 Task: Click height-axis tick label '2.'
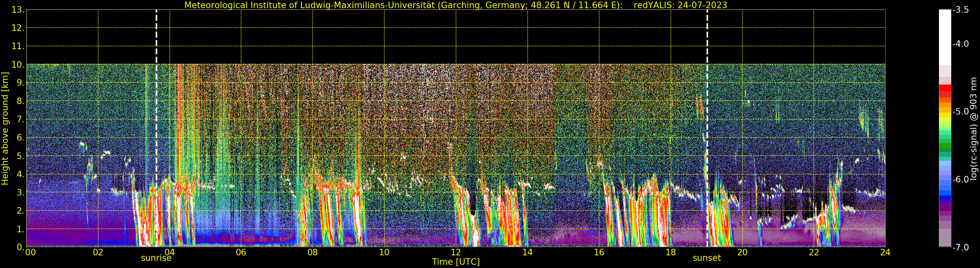(x=21, y=211)
